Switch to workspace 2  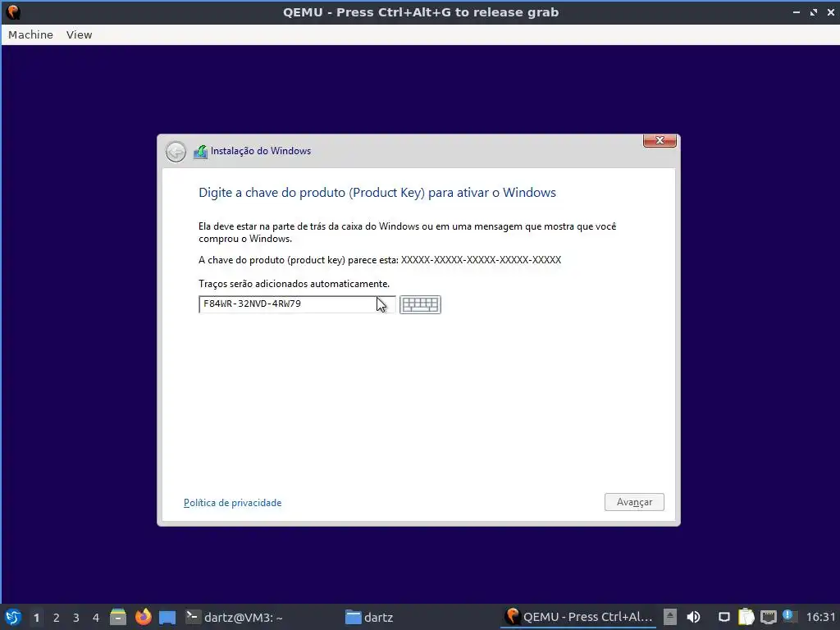point(57,618)
